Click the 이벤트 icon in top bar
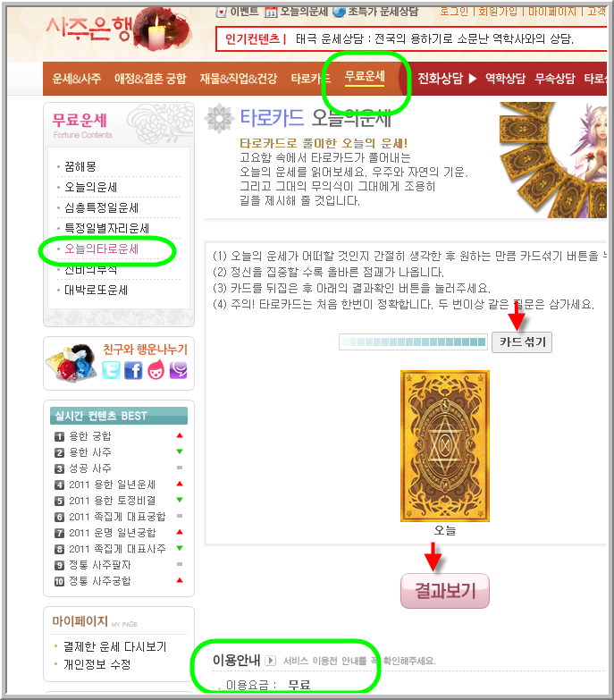 click(x=222, y=12)
